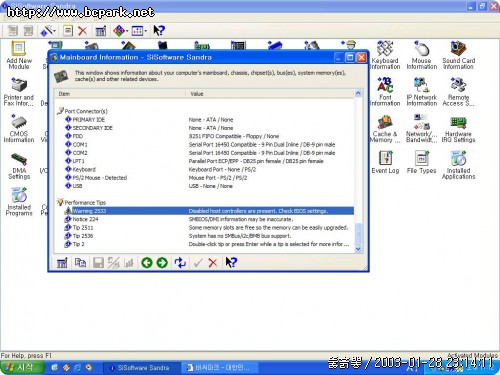Select the Port Connector(s) heading
The height and width of the screenshot is (375, 500).
(x=86, y=111)
